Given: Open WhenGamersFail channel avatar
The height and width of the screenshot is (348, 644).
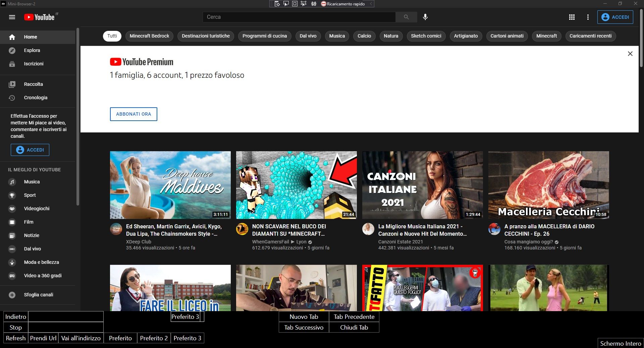Looking at the screenshot, I should pos(242,229).
